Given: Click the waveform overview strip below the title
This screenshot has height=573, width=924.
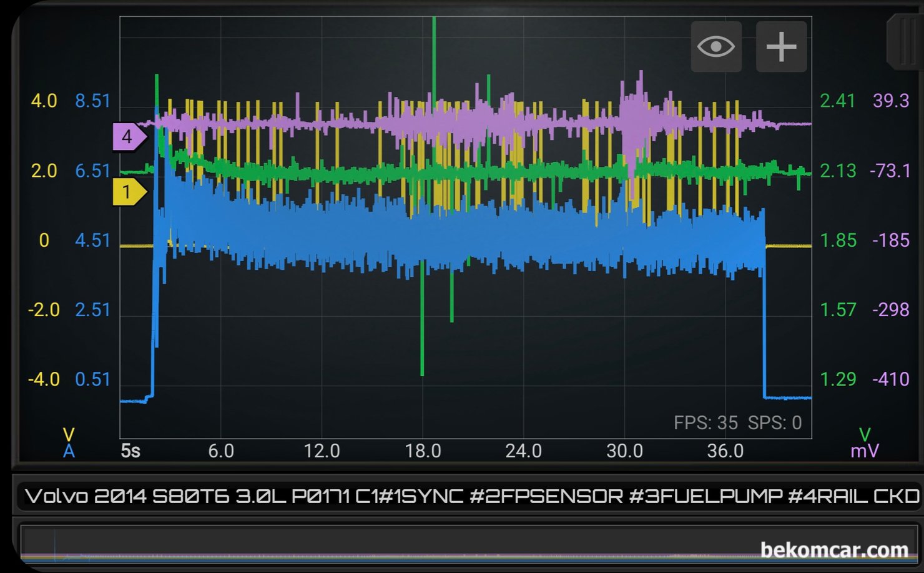Looking at the screenshot, I should [470, 545].
